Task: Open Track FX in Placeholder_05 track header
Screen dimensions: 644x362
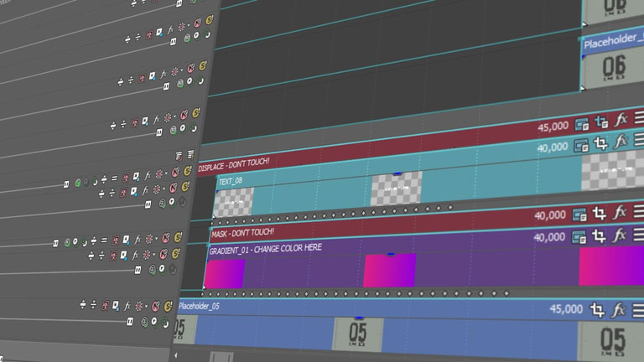Action: click(127, 305)
